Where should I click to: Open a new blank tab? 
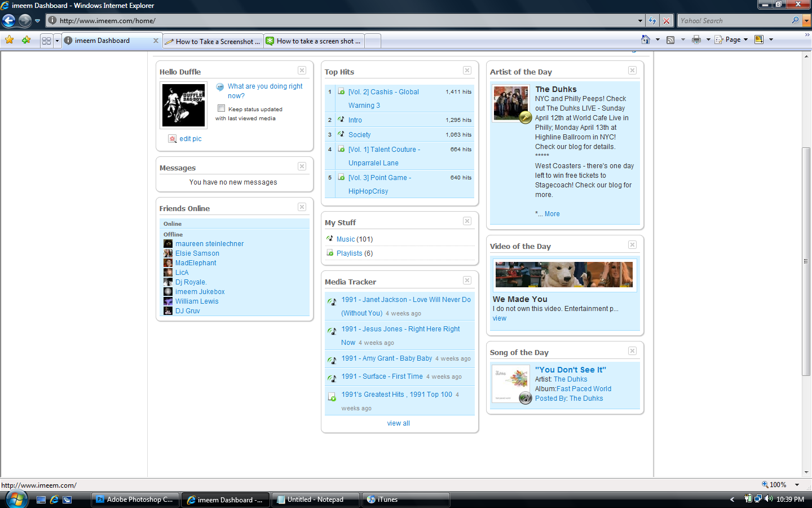373,41
